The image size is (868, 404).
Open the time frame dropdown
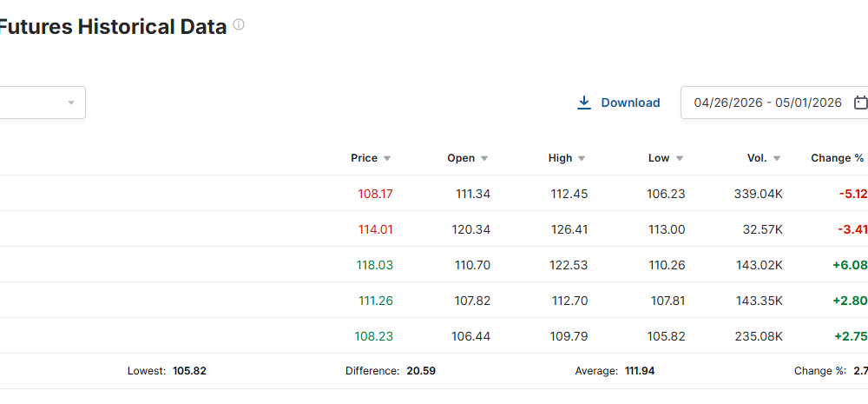(x=43, y=103)
